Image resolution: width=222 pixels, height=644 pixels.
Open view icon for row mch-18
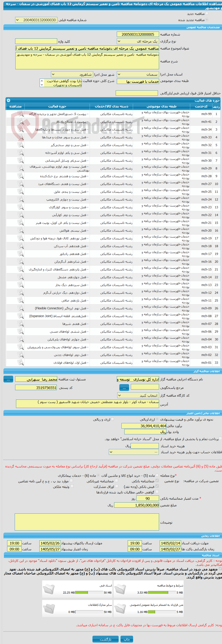20,246
